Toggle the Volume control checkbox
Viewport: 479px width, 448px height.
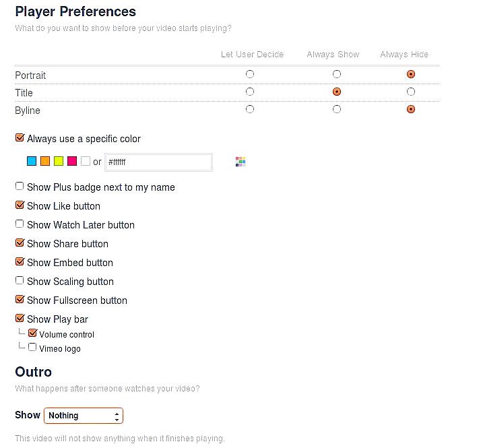tap(33, 333)
